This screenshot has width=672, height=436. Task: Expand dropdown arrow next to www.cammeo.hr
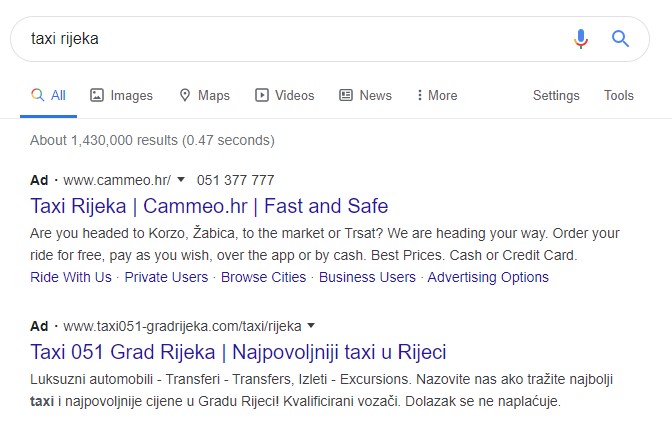pos(181,180)
